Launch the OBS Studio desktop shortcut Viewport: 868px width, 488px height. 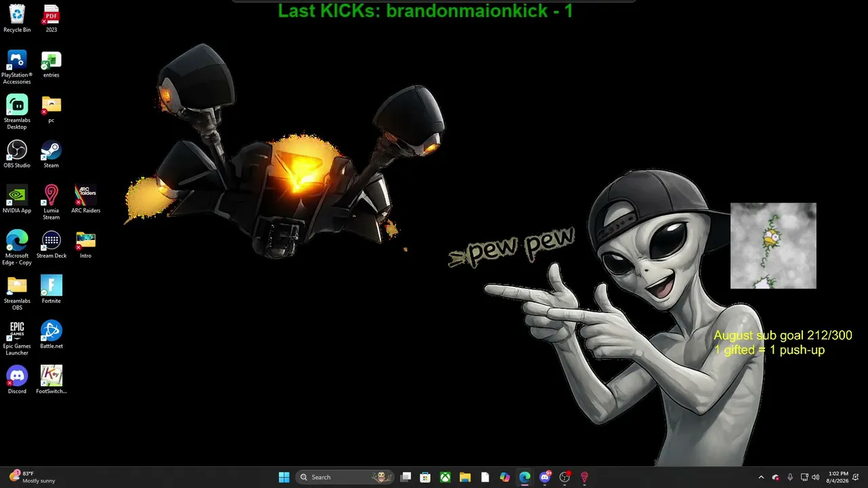point(17,154)
